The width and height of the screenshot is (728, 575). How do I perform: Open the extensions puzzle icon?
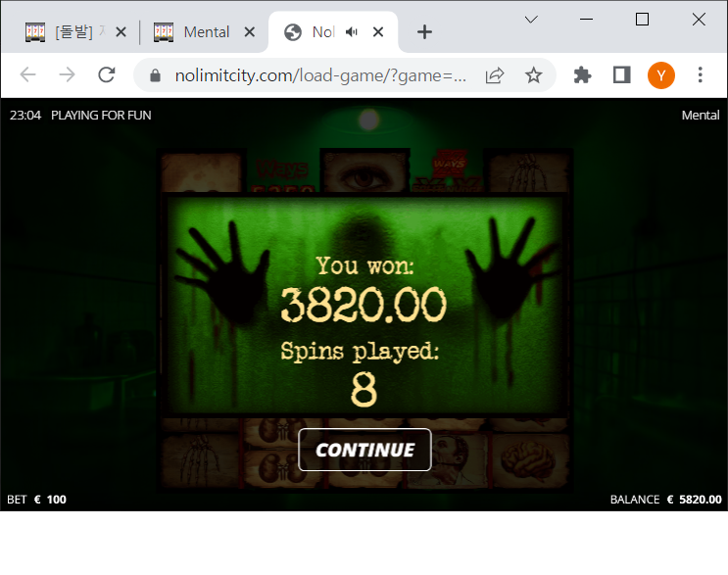click(582, 75)
